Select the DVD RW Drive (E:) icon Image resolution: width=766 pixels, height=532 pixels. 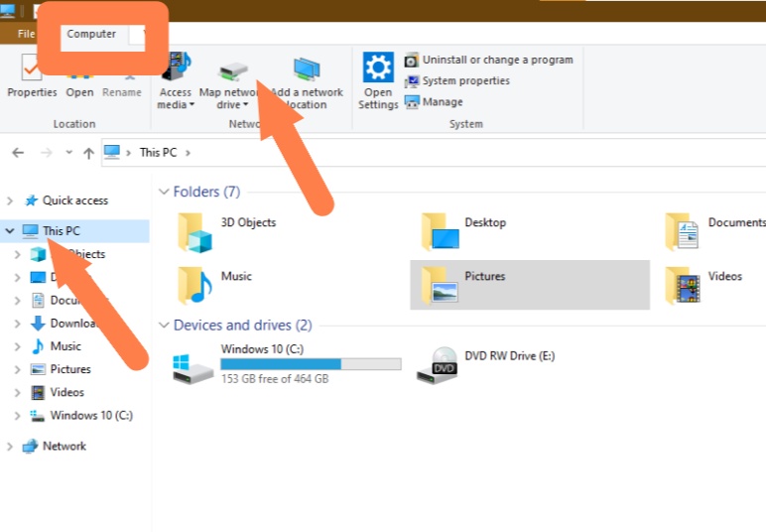(437, 365)
